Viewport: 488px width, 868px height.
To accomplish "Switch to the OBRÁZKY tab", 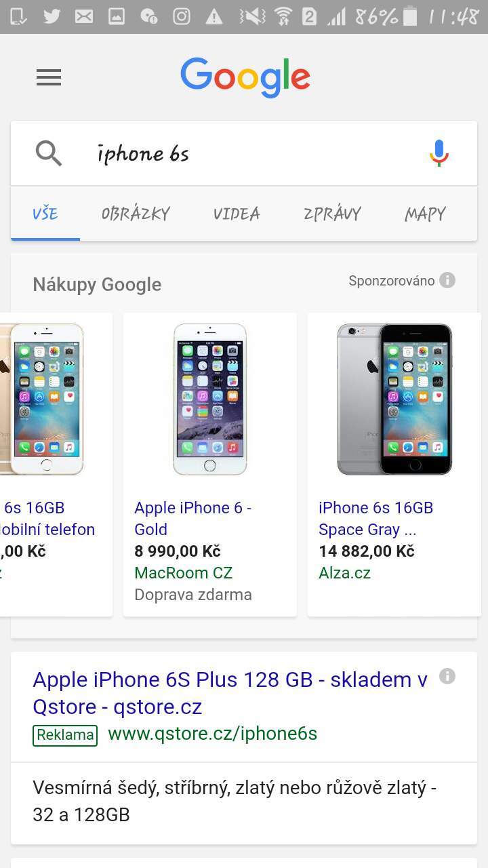I will [x=136, y=214].
